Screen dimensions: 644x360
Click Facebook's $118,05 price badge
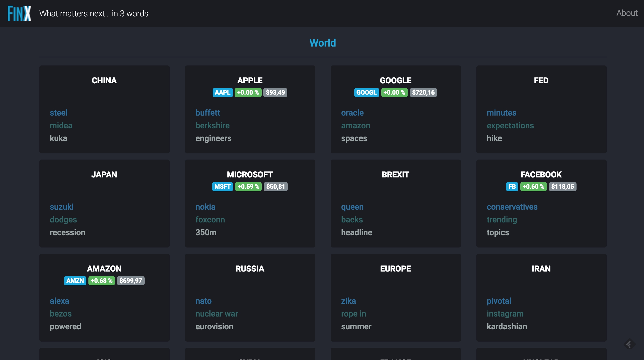pyautogui.click(x=562, y=187)
